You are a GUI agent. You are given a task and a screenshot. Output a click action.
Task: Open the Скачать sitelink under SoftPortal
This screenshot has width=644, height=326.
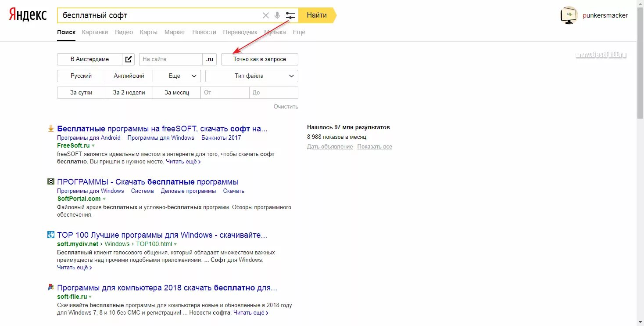point(234,191)
